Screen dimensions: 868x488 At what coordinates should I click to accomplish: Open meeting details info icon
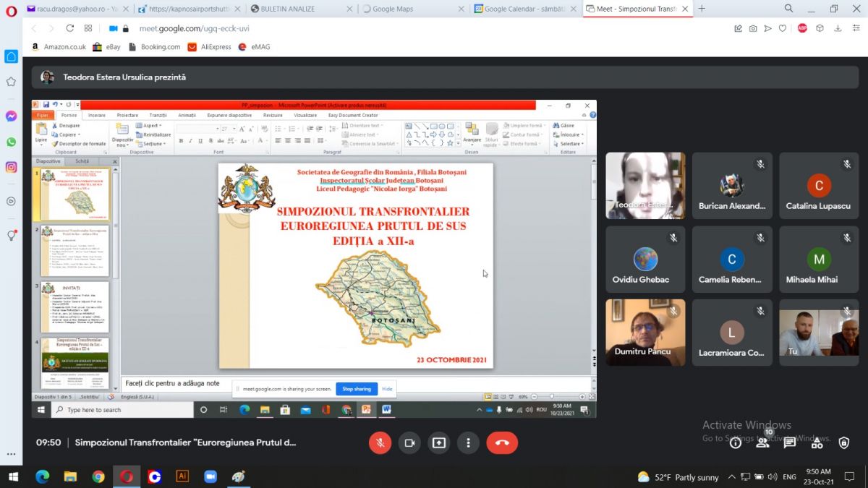point(736,442)
